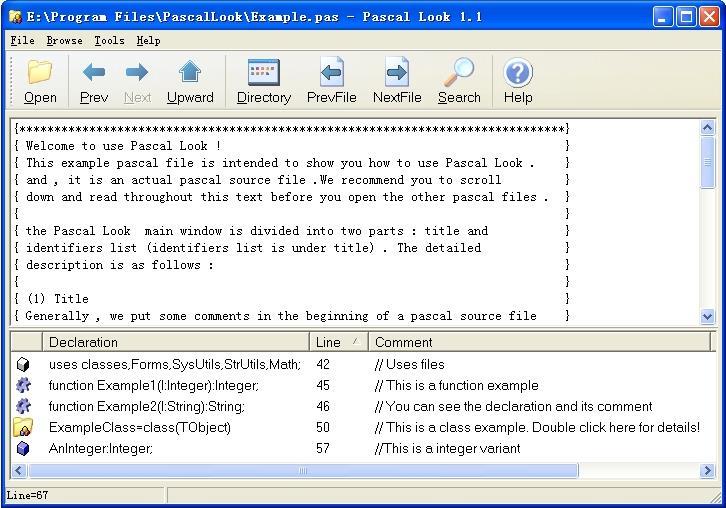Go Upward with the up-arrow icon
This screenshot has width=726, height=508.
pos(190,72)
